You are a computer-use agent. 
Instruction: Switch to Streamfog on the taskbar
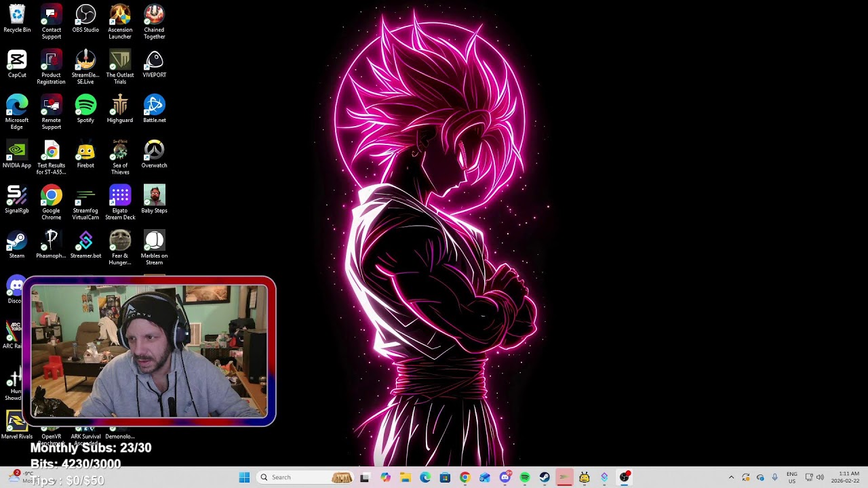tap(564, 477)
